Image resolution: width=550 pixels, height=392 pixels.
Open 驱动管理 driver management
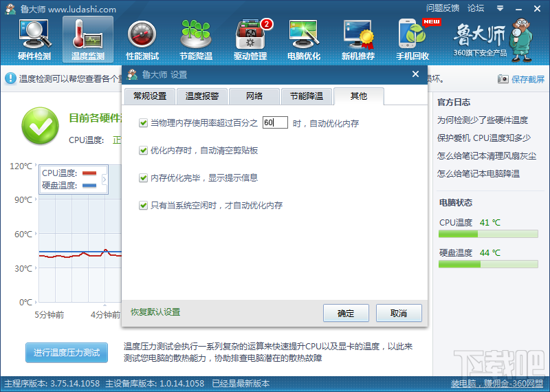pyautogui.click(x=250, y=40)
